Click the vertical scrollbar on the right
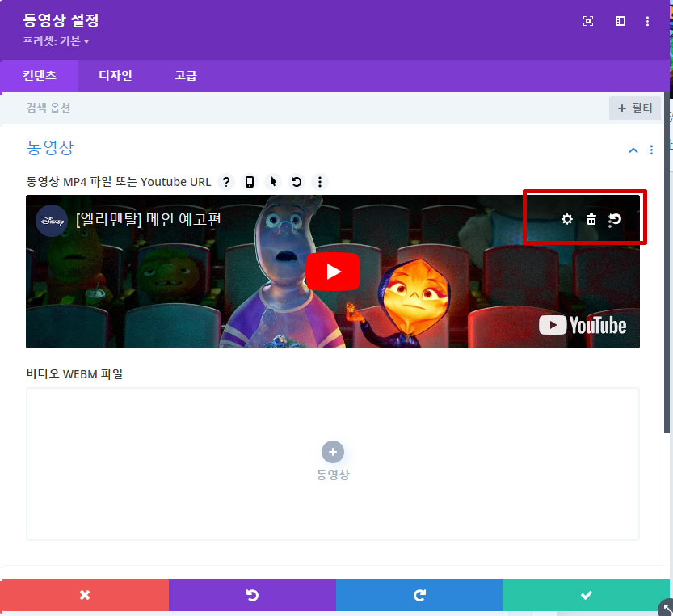The height and width of the screenshot is (616, 673). [x=667, y=262]
